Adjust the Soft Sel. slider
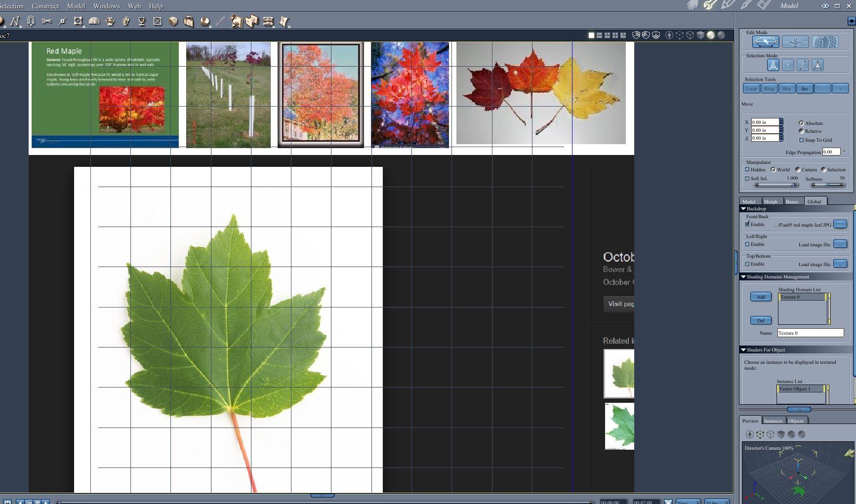Image resolution: width=856 pixels, height=504 pixels. pyautogui.click(x=775, y=185)
